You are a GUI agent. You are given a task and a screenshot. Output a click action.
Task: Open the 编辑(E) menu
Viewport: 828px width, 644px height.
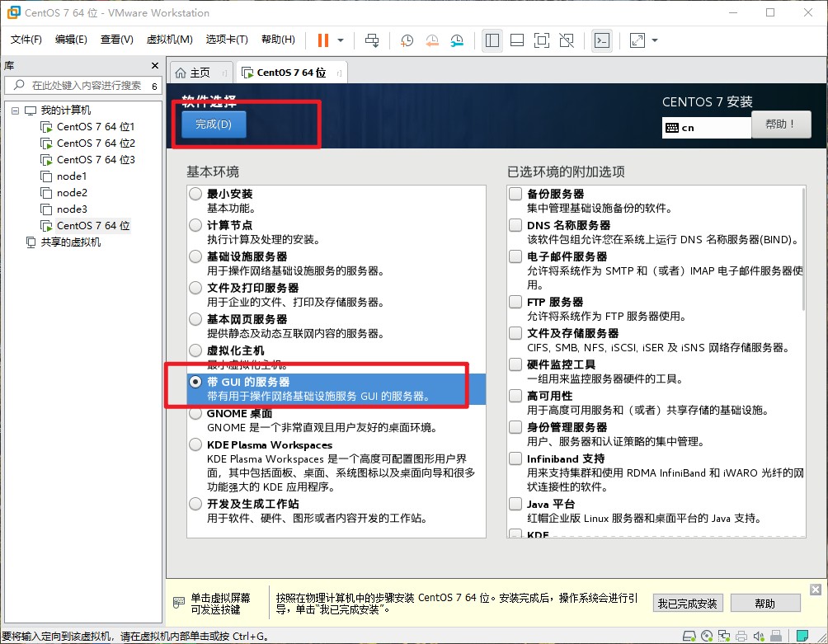click(71, 40)
